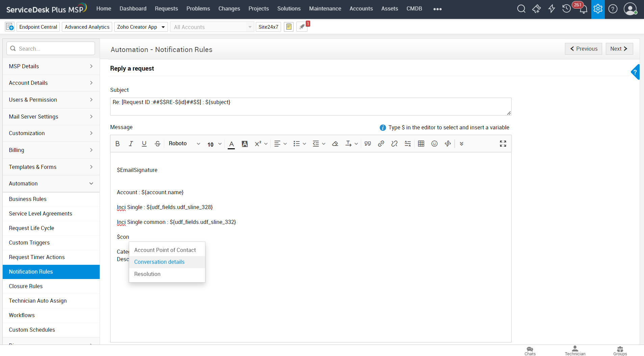Open emoji picker
Viewport: 644px width, 356px height.
435,144
